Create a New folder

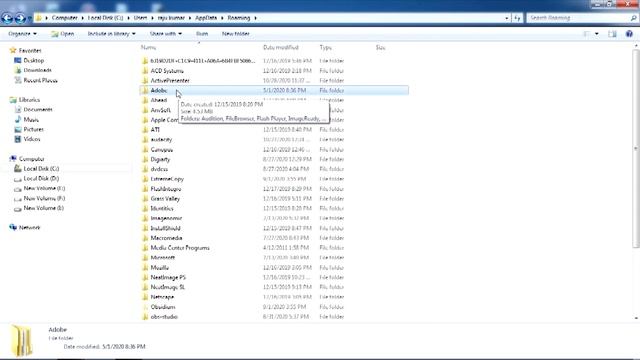click(236, 33)
